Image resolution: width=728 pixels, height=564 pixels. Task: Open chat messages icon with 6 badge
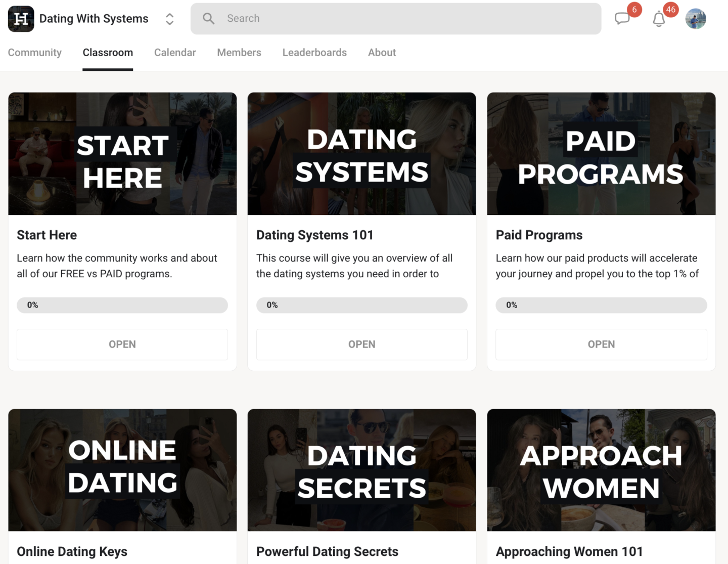point(622,19)
